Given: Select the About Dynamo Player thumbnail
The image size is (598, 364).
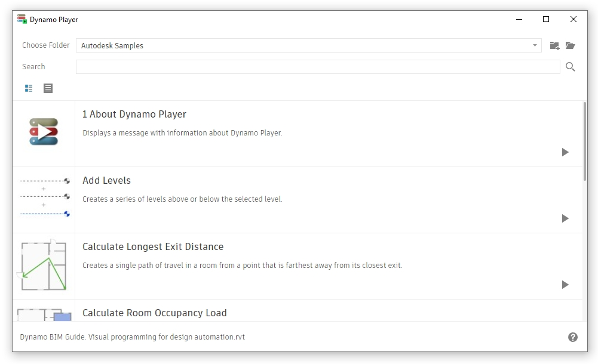Looking at the screenshot, I should (44, 132).
